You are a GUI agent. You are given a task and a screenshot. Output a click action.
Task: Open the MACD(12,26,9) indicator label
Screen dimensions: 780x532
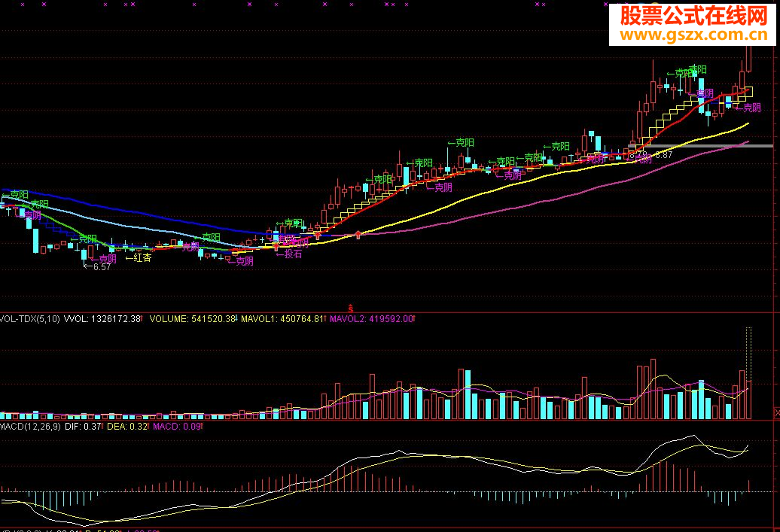[30, 427]
